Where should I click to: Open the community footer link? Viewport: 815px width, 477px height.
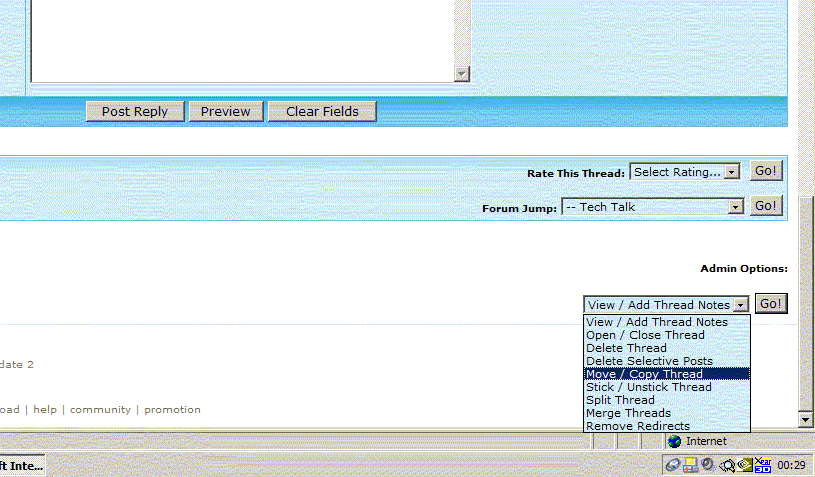[x=100, y=409]
